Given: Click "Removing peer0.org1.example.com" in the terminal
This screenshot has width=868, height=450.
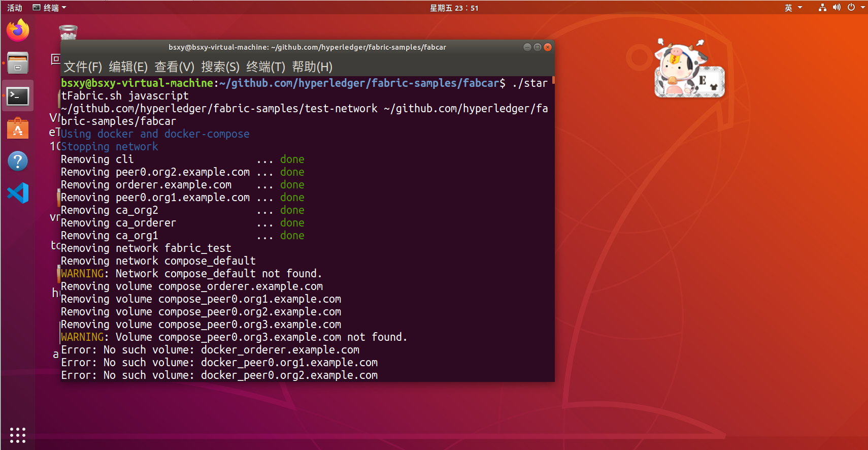Looking at the screenshot, I should point(155,197).
